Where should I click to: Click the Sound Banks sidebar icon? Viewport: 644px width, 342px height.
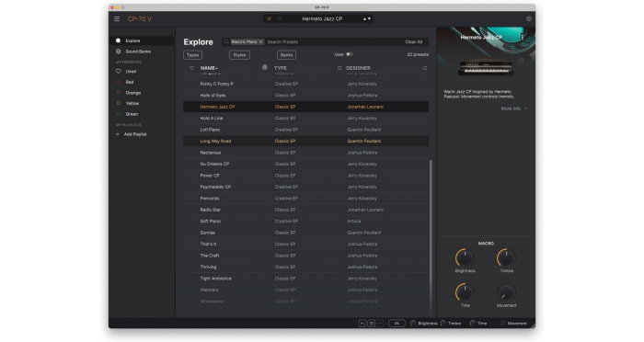pos(119,51)
